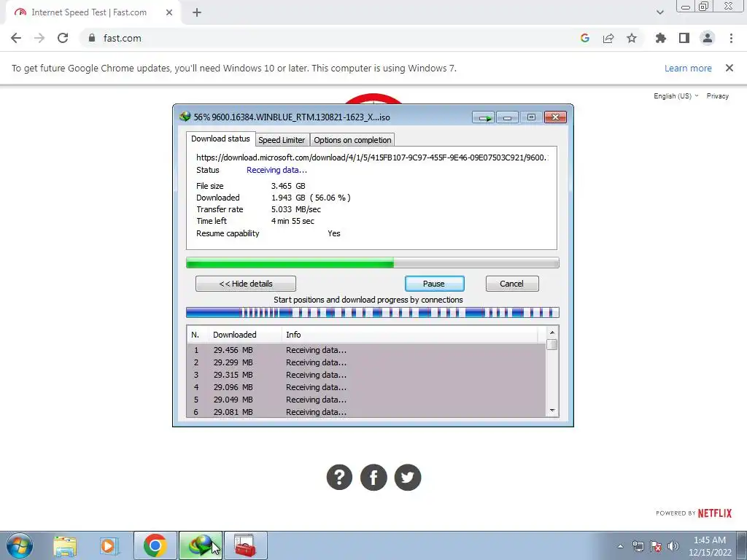
Task: Click the download URL text
Action: click(372, 157)
